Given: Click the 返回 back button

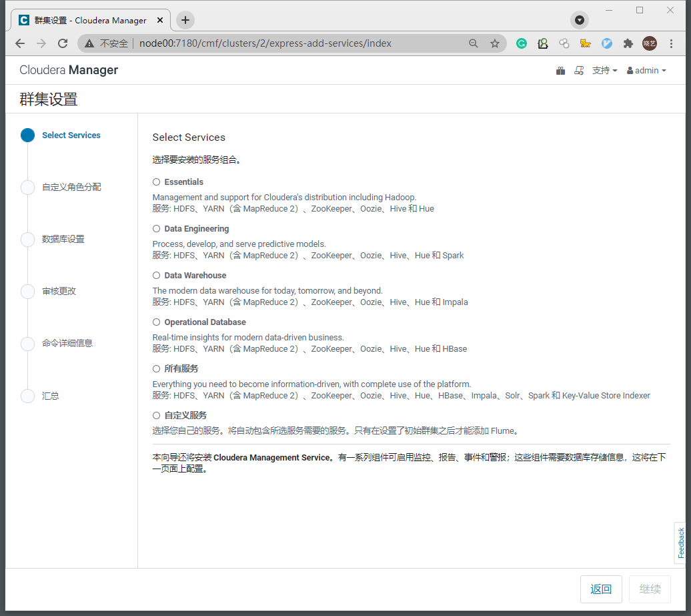Looking at the screenshot, I should pyautogui.click(x=601, y=589).
